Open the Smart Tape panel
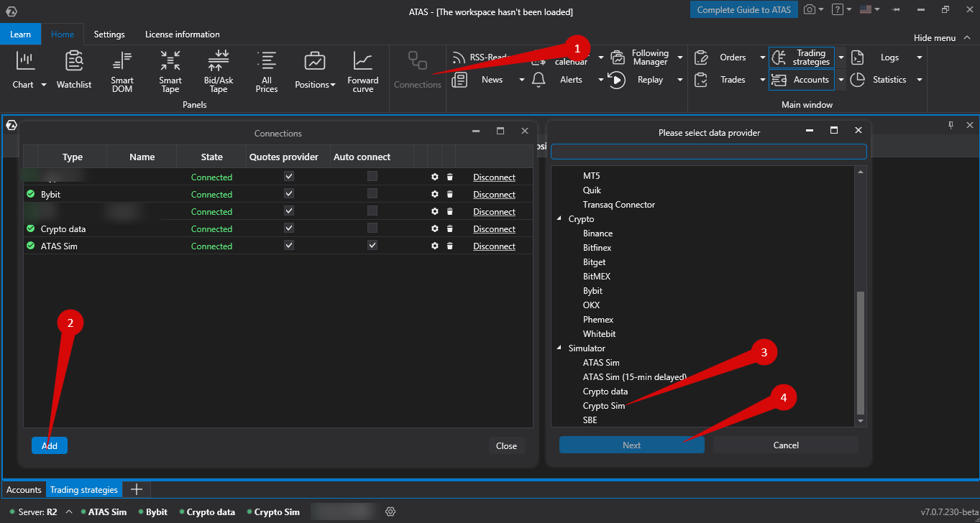Image resolution: width=980 pixels, height=523 pixels. pos(170,72)
